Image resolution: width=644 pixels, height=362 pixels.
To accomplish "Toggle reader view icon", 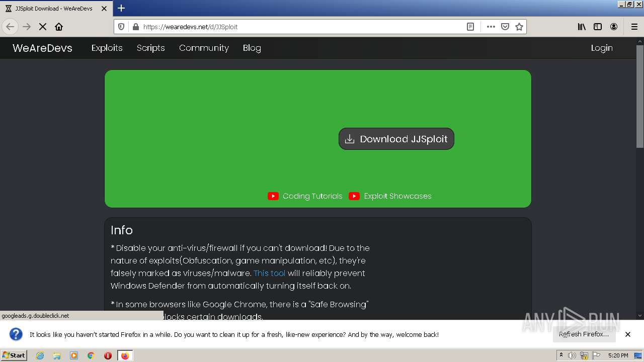I will point(470,27).
